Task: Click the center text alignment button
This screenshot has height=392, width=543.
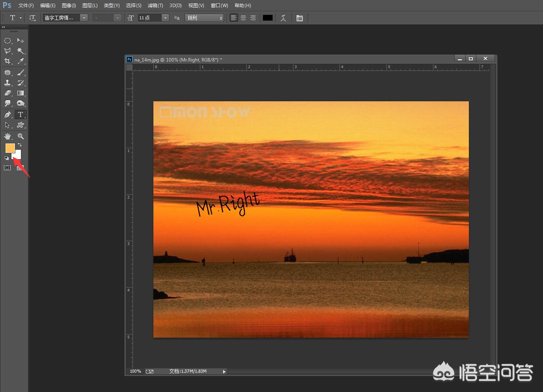Action: (x=243, y=18)
